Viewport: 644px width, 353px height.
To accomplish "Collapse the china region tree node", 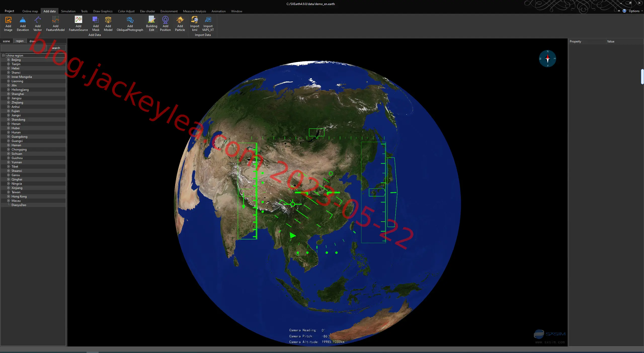I will (3, 55).
